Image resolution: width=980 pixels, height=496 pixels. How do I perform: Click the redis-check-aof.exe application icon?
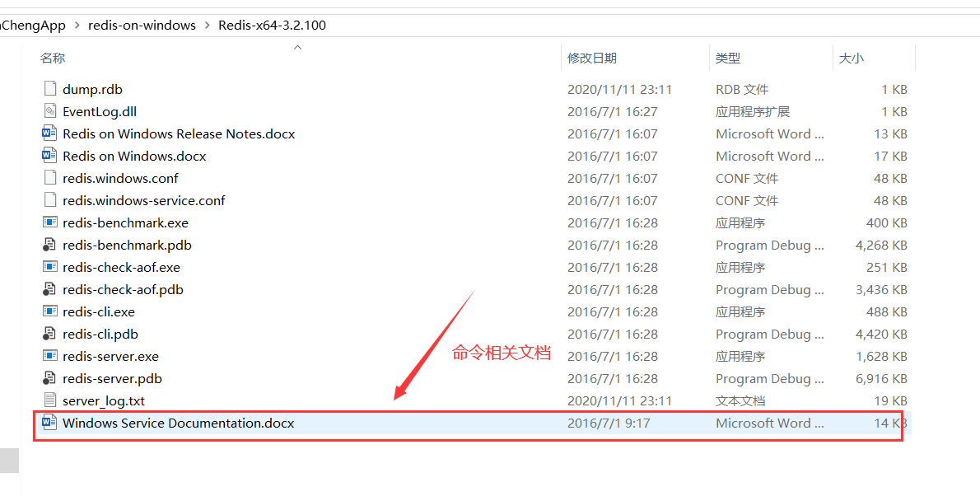pyautogui.click(x=50, y=267)
